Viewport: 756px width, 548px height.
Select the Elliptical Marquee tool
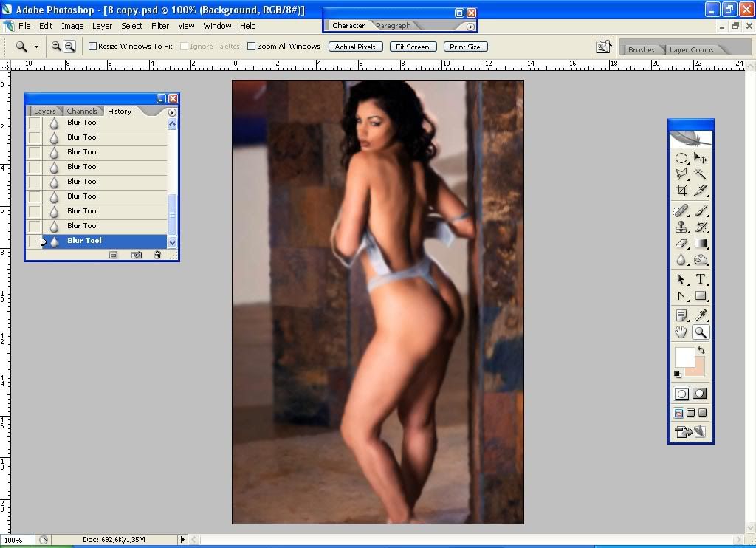681,158
